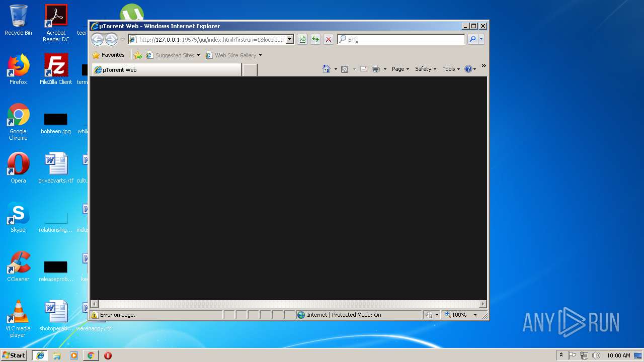Viewport: 644px width, 362px height.
Task: Select the µTorrent Web tab
Action: coord(167,70)
